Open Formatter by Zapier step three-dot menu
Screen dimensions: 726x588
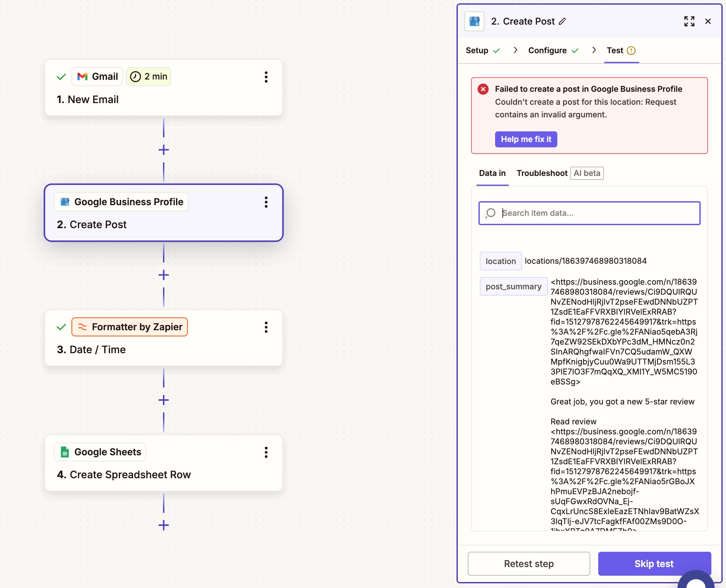pos(266,327)
